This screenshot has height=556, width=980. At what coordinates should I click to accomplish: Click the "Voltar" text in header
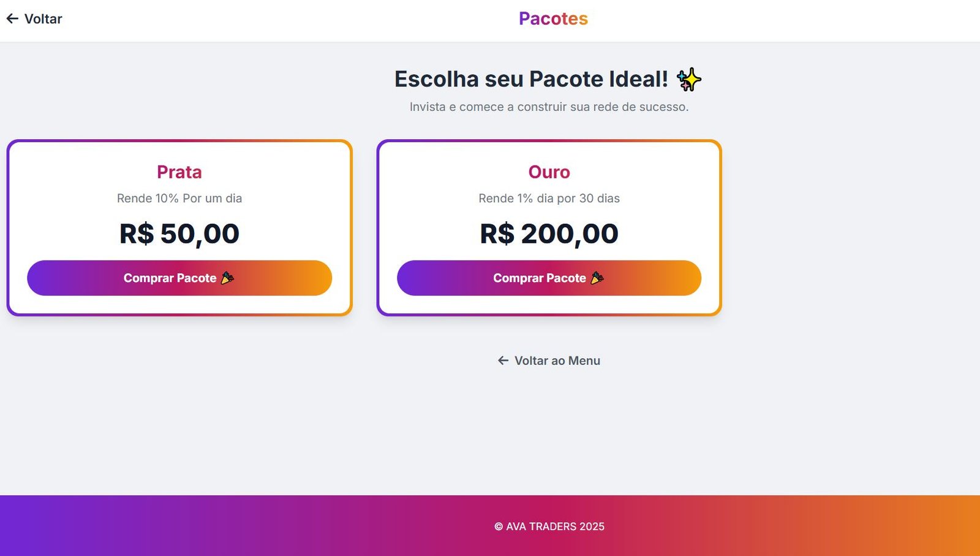[43, 19]
